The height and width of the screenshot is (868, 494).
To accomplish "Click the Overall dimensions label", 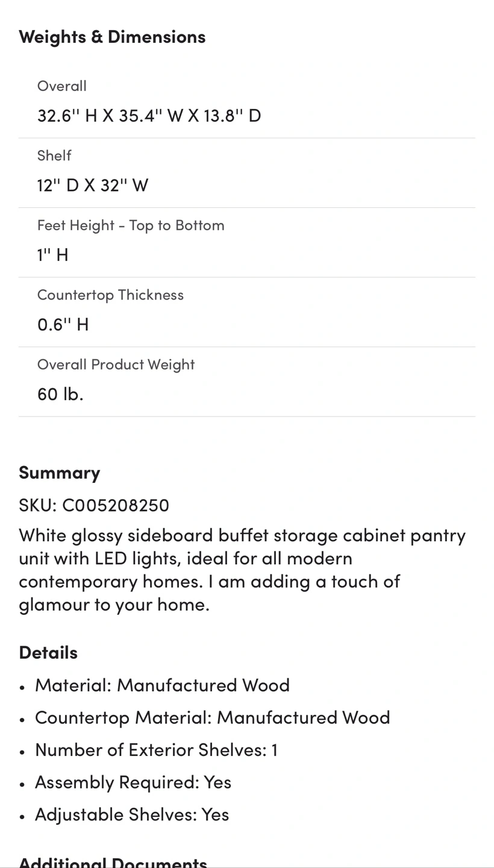I will tap(62, 86).
